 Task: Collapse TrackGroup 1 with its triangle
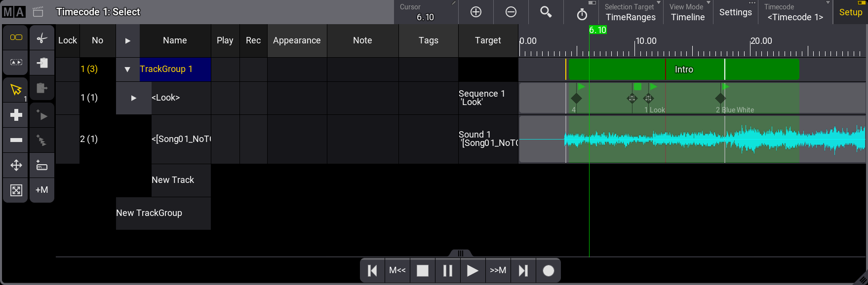127,70
